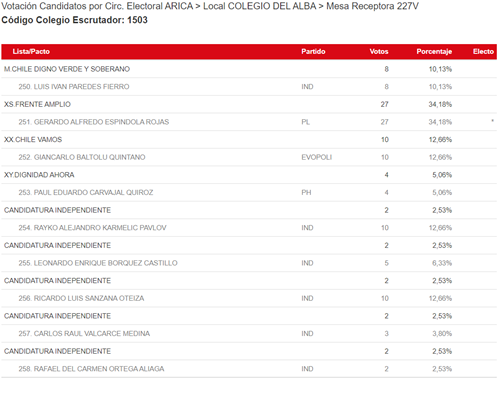Click the IND party cell for Valcarce Medina
The height and width of the screenshot is (394, 501).
(307, 334)
